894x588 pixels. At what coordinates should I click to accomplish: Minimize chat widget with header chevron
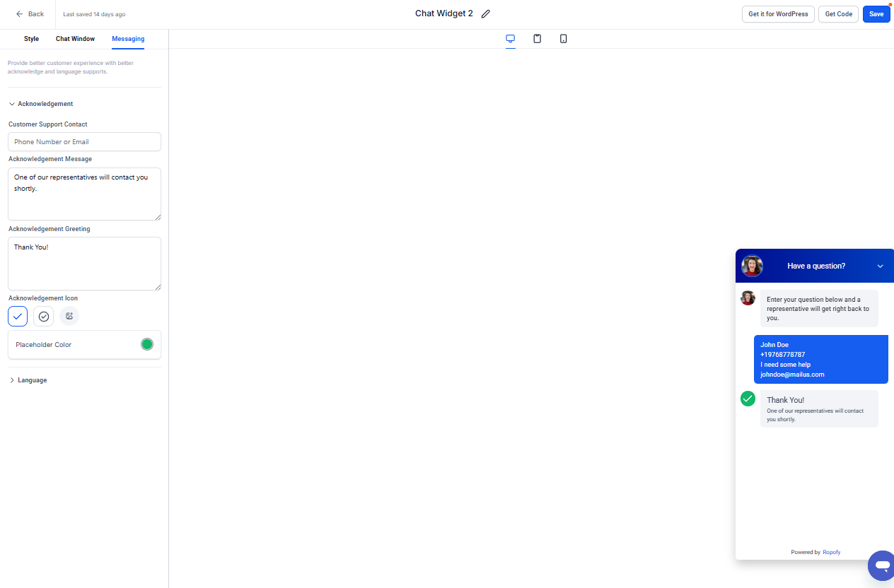(x=880, y=266)
